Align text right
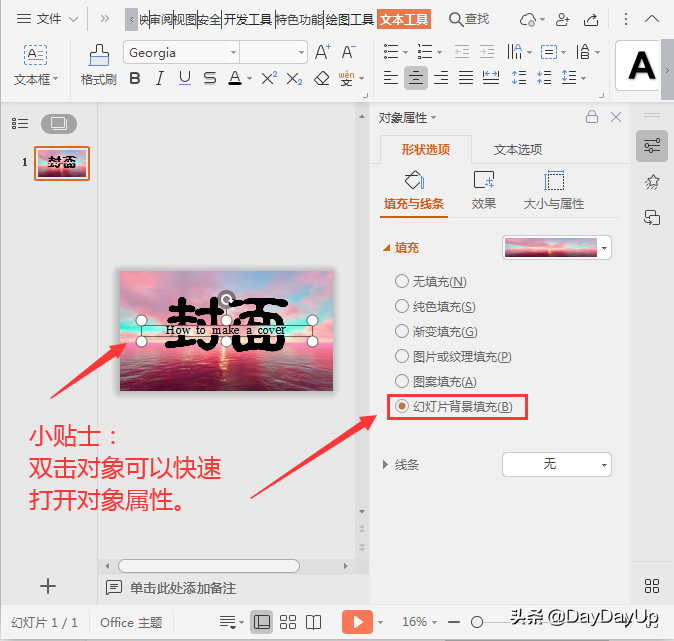This screenshot has height=641, width=674. [441, 78]
